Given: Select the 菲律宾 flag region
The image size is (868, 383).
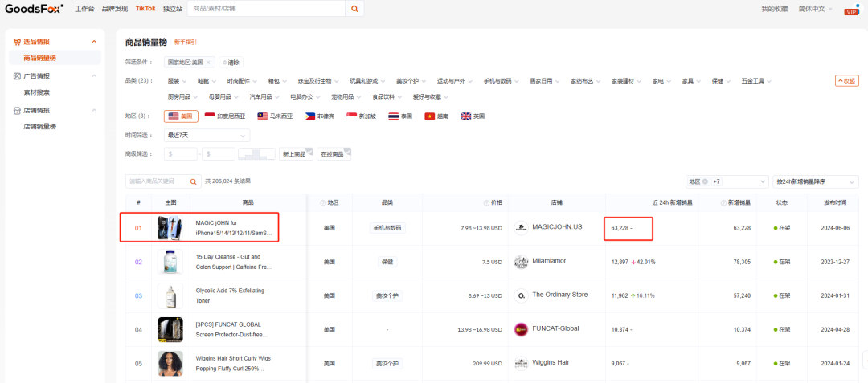Looking at the screenshot, I should [x=321, y=116].
